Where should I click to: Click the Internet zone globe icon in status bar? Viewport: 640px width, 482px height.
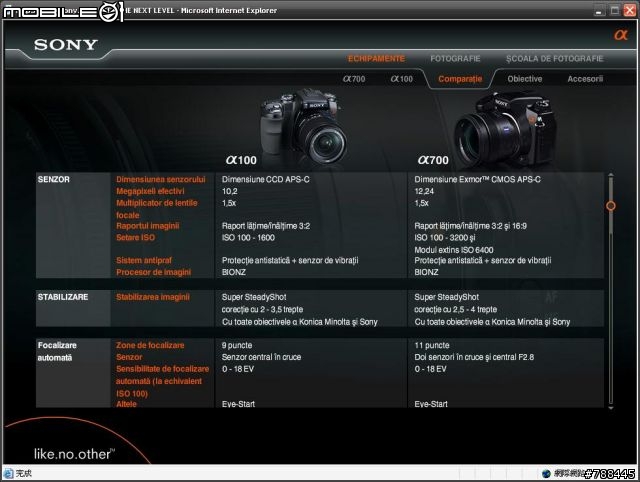[546, 473]
